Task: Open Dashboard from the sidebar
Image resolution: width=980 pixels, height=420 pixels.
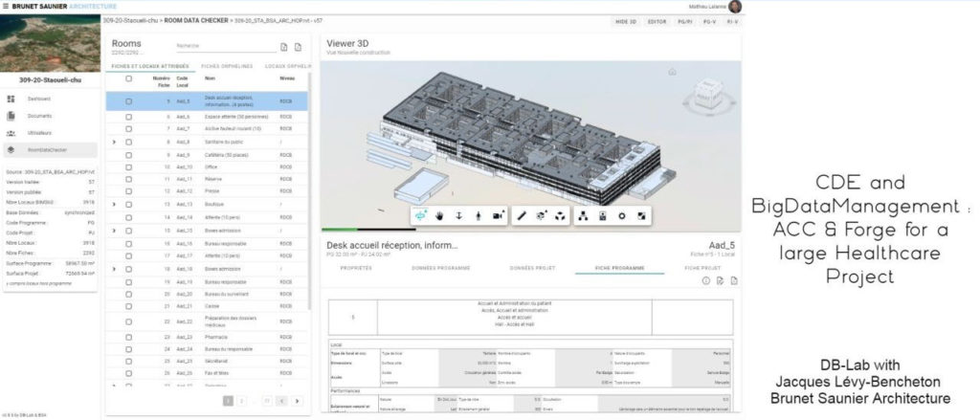Action: [x=50, y=99]
